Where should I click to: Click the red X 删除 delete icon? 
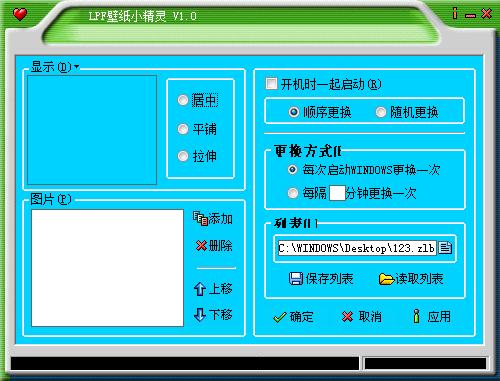[x=201, y=246]
